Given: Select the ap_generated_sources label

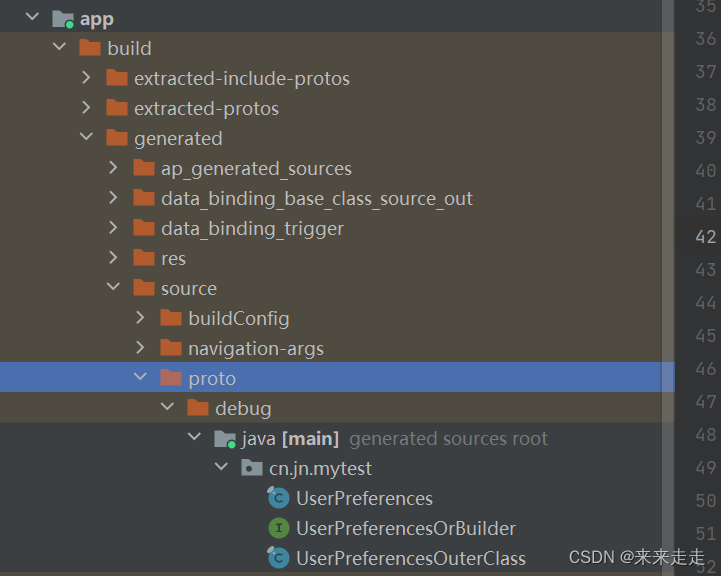Looking at the screenshot, I should (x=256, y=169).
